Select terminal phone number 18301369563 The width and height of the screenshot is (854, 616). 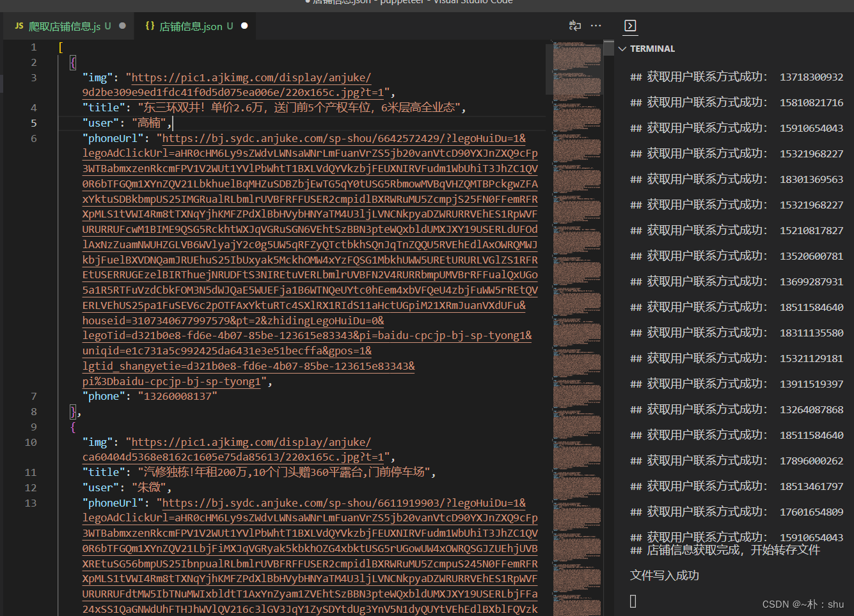(x=811, y=179)
